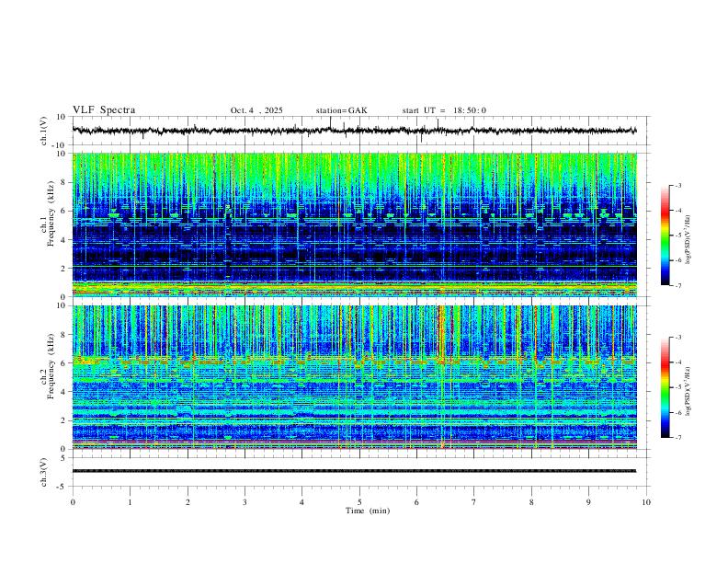Viewport: 728px width, 563px height.
Task: Click the "station=GAK" label
Action: pos(341,110)
